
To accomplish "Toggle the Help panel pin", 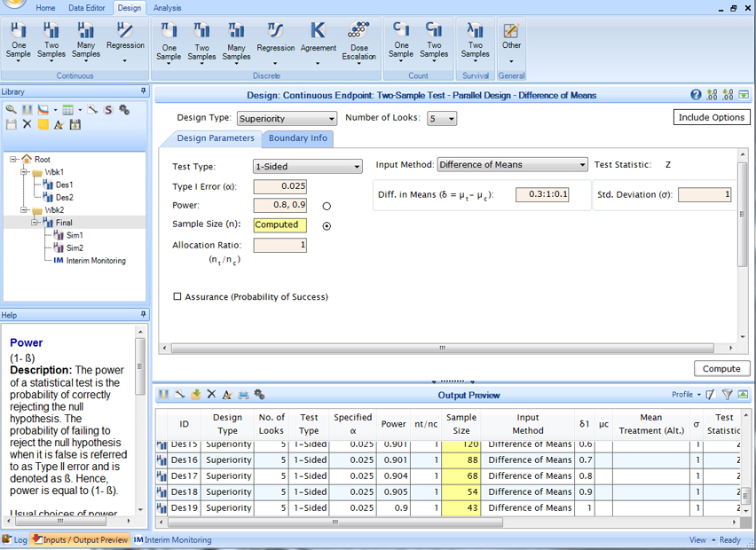I will (x=143, y=314).
